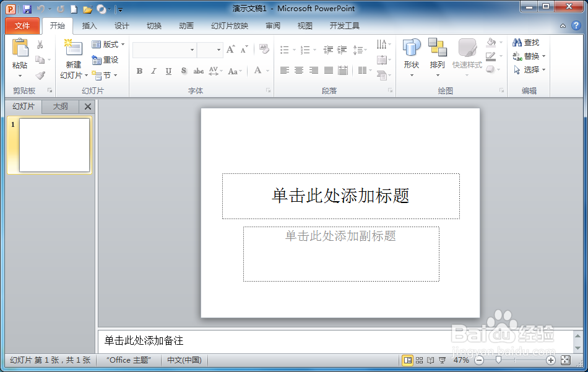Click the Clear Formatting icon

264,49
